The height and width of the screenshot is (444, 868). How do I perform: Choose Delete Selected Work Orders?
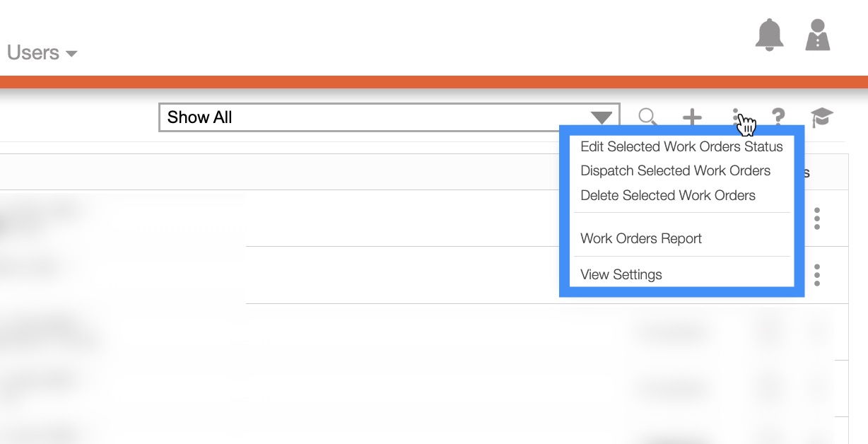668,196
